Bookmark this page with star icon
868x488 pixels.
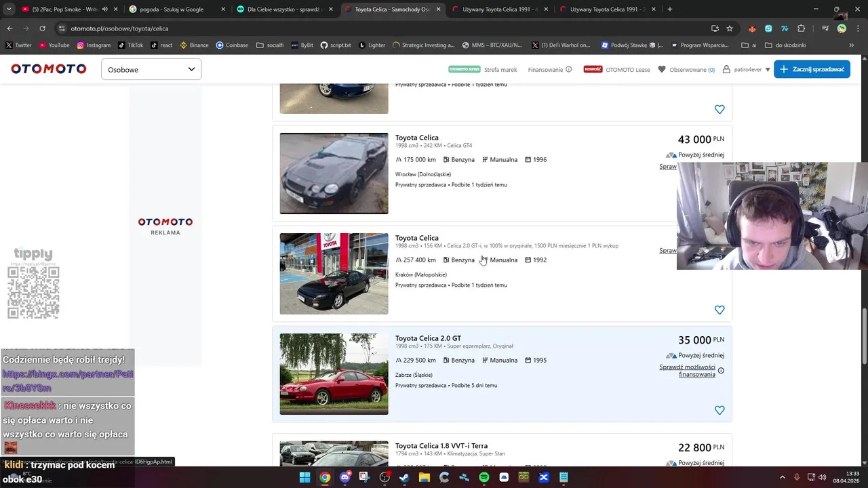(x=730, y=28)
